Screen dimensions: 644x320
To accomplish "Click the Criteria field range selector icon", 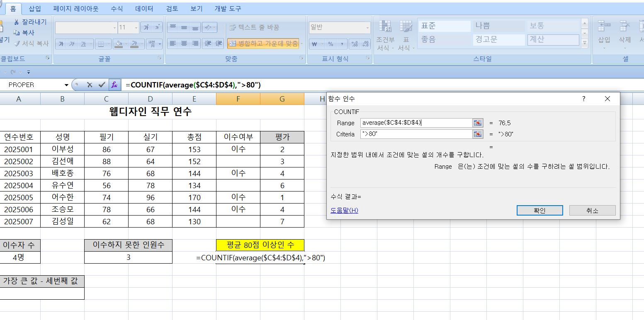I will coord(478,134).
